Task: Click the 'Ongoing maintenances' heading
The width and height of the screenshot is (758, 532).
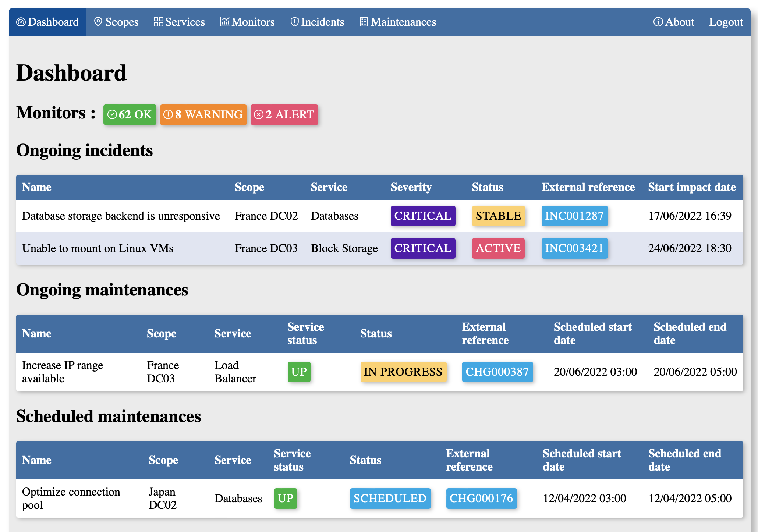Action: (x=102, y=290)
